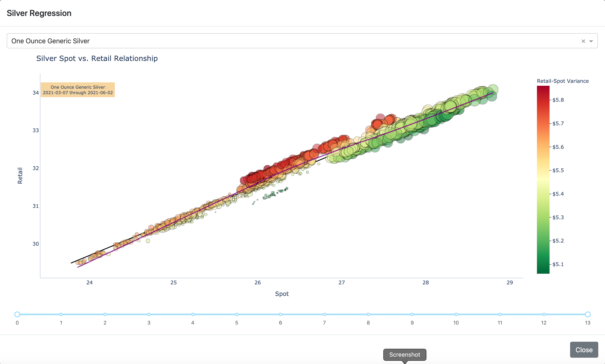Click the Retail y-axis title
Screen dimensions: 605x364
tap(20, 176)
